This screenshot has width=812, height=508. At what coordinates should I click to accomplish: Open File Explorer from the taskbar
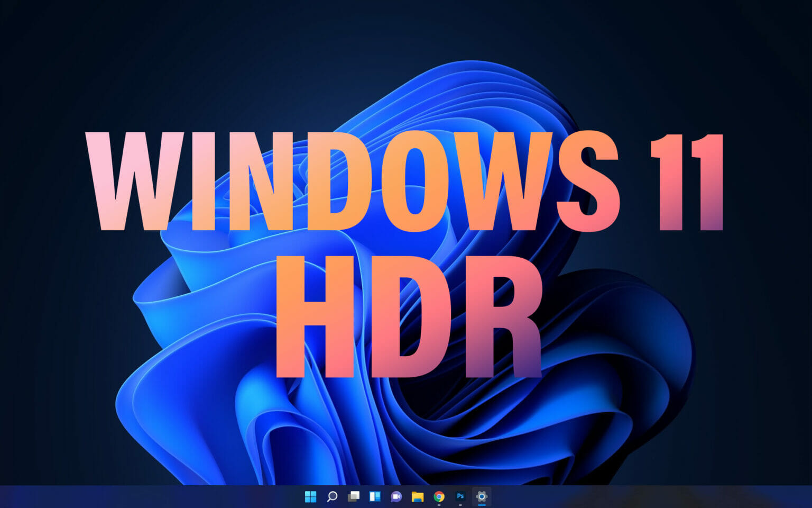[x=417, y=497]
